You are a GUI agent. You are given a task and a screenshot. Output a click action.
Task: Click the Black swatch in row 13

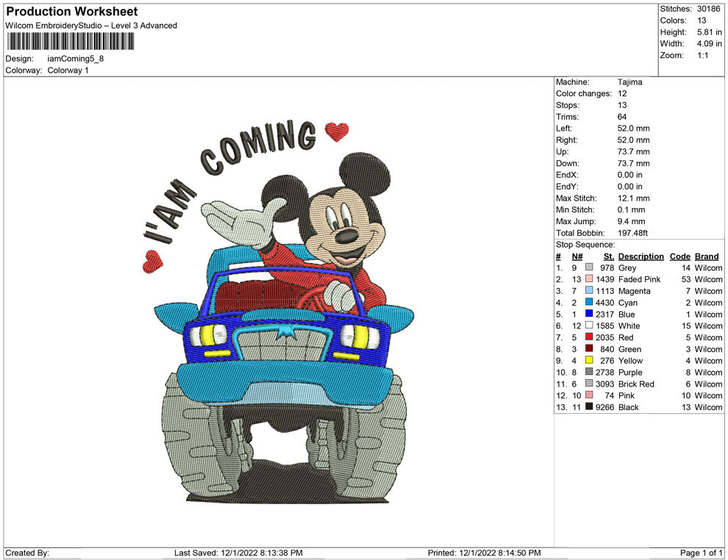589,407
